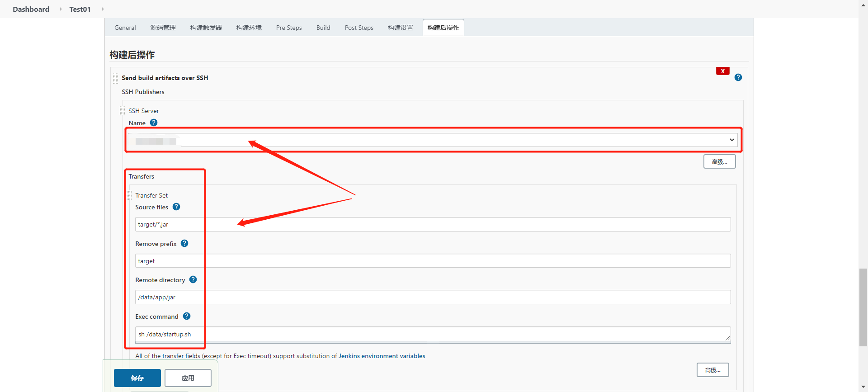Open 高级 options below the Transfer Set
Image resolution: width=868 pixels, height=392 pixels.
713,370
